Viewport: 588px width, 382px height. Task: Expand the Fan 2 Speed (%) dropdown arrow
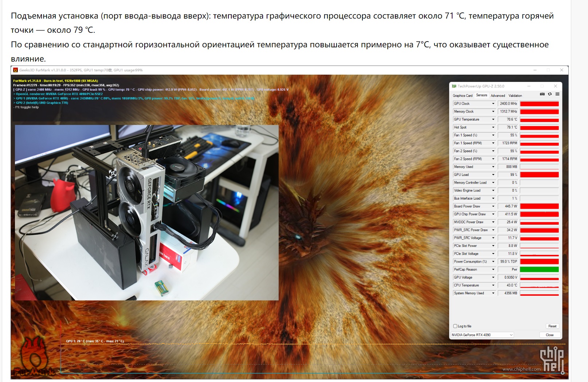point(493,151)
